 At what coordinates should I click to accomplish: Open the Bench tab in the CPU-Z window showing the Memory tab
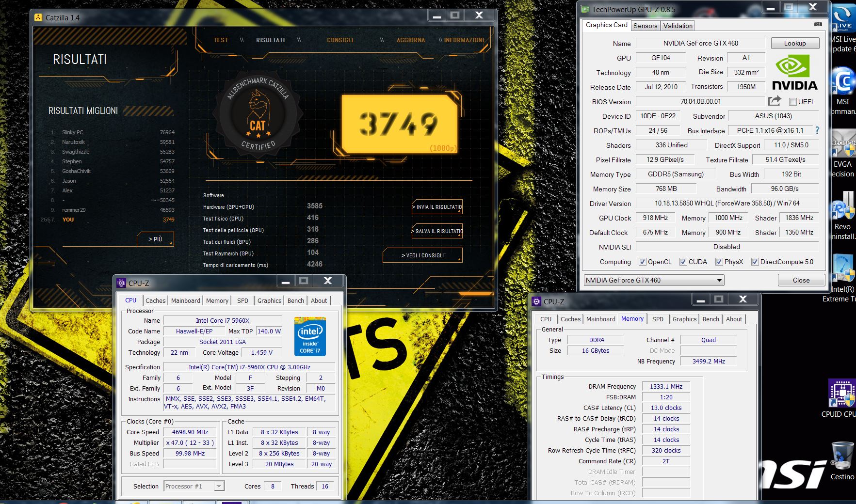711,319
